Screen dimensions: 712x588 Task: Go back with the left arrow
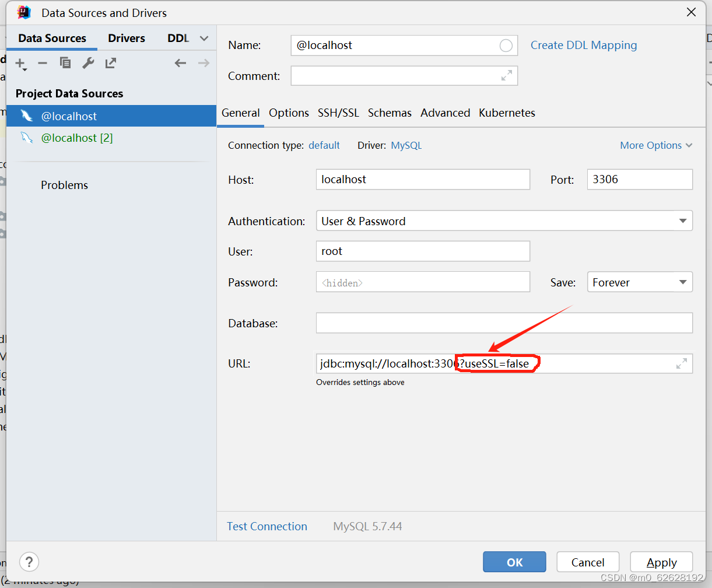pos(180,63)
